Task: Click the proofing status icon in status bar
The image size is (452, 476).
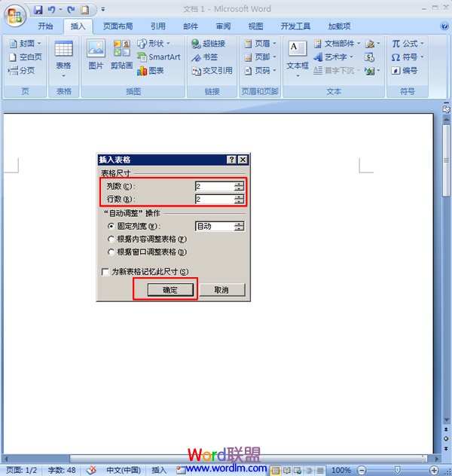Action: coord(91,470)
